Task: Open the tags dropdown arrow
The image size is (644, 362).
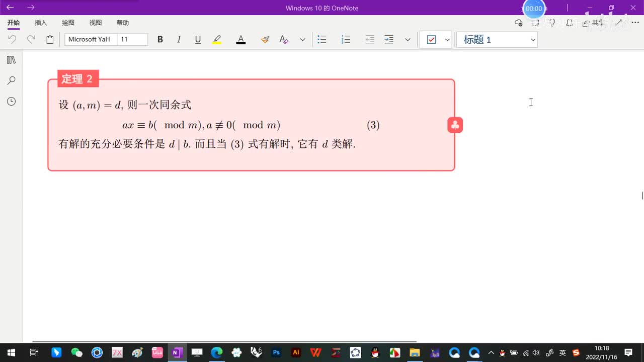Action: [x=447, y=40]
